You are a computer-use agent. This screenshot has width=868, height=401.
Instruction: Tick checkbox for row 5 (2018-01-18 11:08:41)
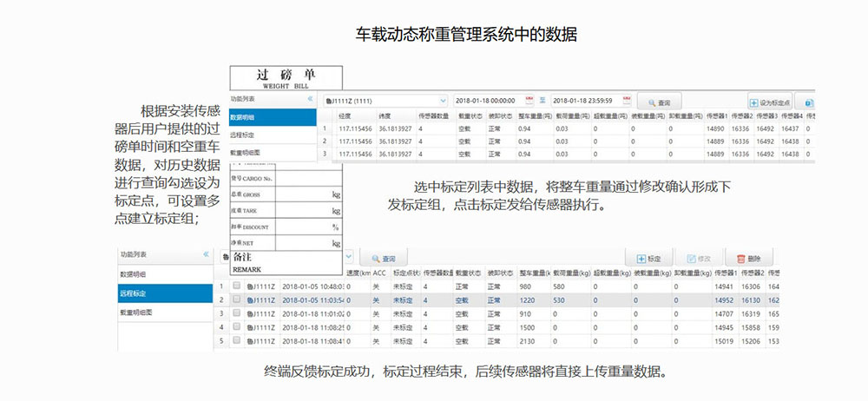(236, 341)
